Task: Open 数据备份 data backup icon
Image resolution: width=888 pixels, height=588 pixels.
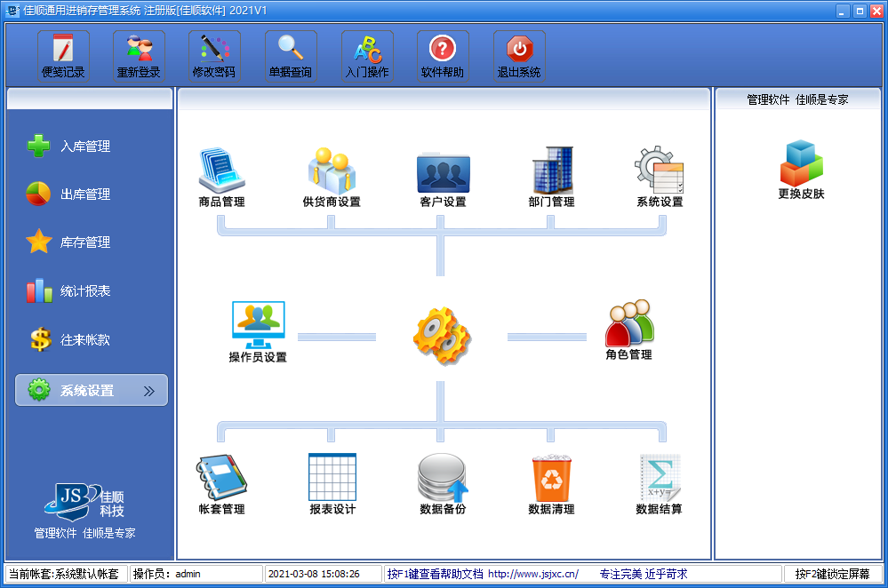Action: [x=443, y=484]
